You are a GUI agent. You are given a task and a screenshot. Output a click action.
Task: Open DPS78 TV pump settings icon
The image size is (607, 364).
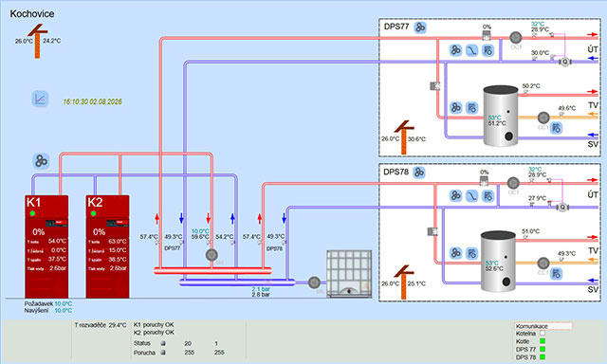click(x=472, y=253)
